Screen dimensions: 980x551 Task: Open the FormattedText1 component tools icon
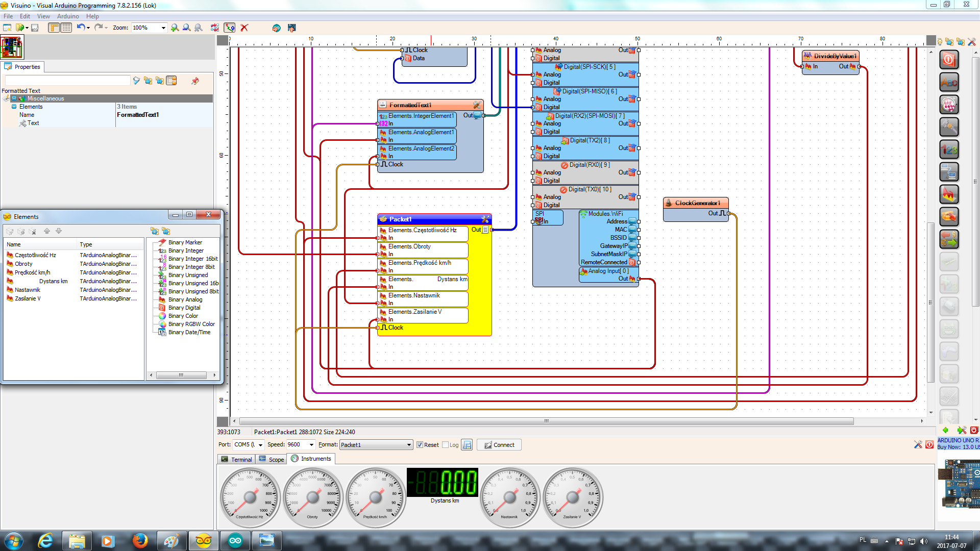click(x=477, y=105)
